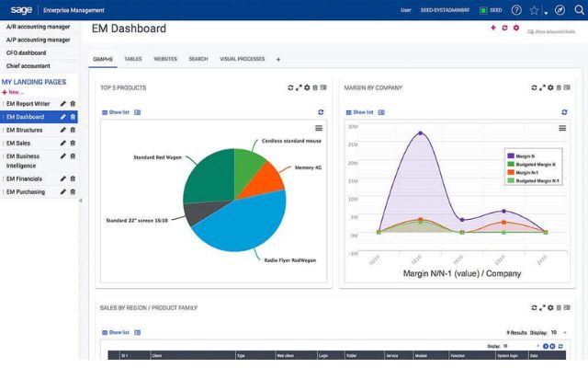588x368 pixels.
Task: Expand the Top 5 Products widget fullscreen
Action: pyautogui.click(x=299, y=87)
